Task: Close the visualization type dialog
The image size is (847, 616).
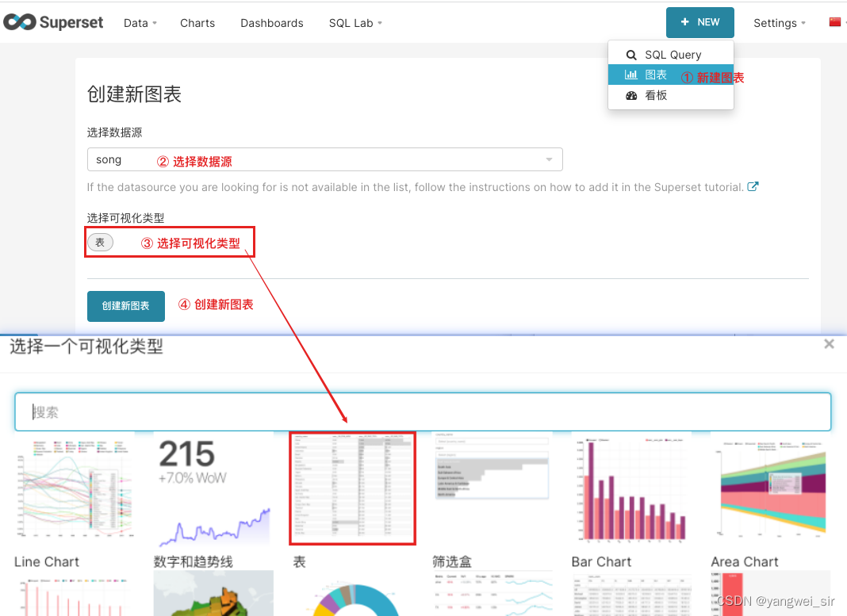Action: click(829, 344)
